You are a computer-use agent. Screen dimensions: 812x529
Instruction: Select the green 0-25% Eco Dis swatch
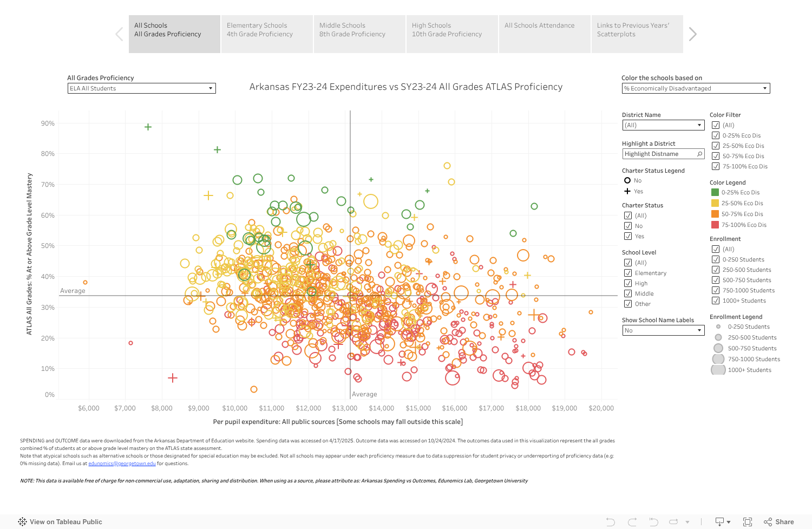coord(715,192)
